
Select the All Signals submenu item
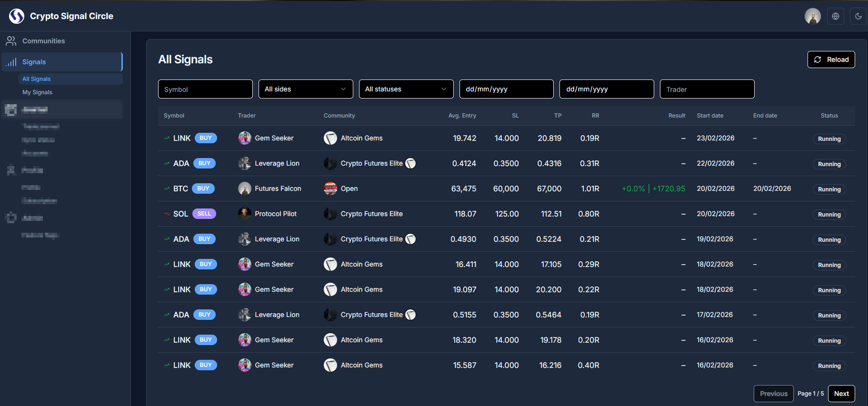tap(37, 79)
